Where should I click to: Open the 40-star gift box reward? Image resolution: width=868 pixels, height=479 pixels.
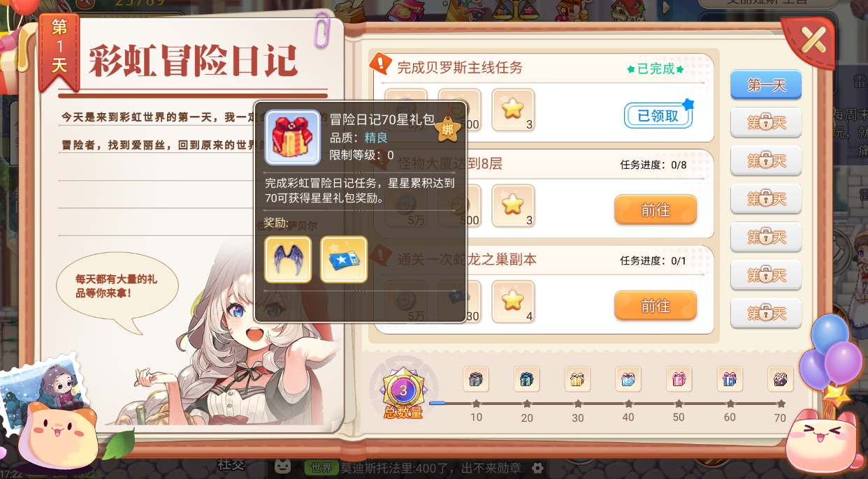click(628, 379)
